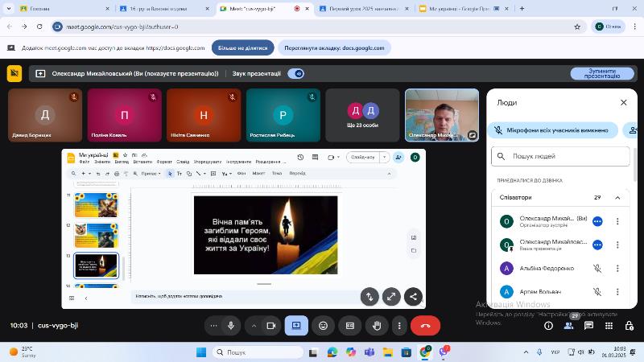Click the Пошук людей search field

560,156
